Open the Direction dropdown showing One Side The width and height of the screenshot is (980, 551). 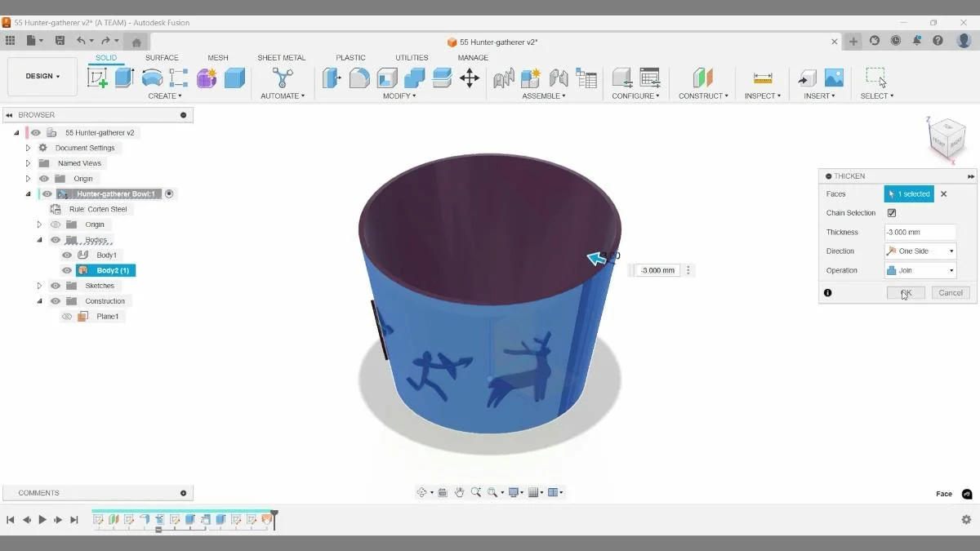947,251
